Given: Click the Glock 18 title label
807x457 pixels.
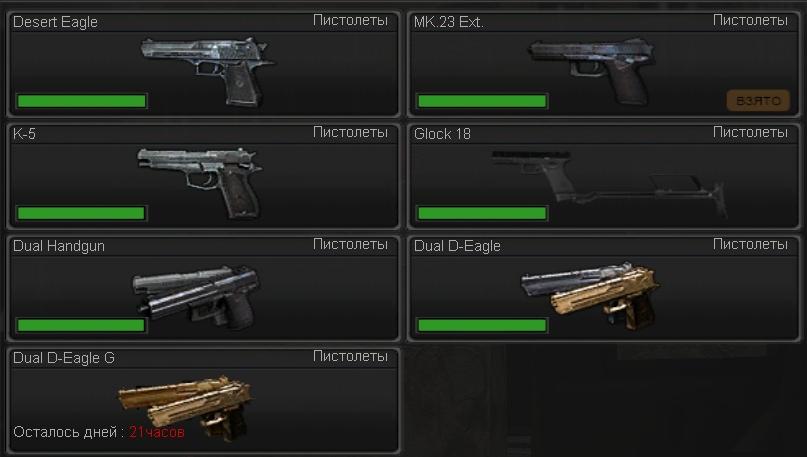Looking at the screenshot, I should click(442, 134).
